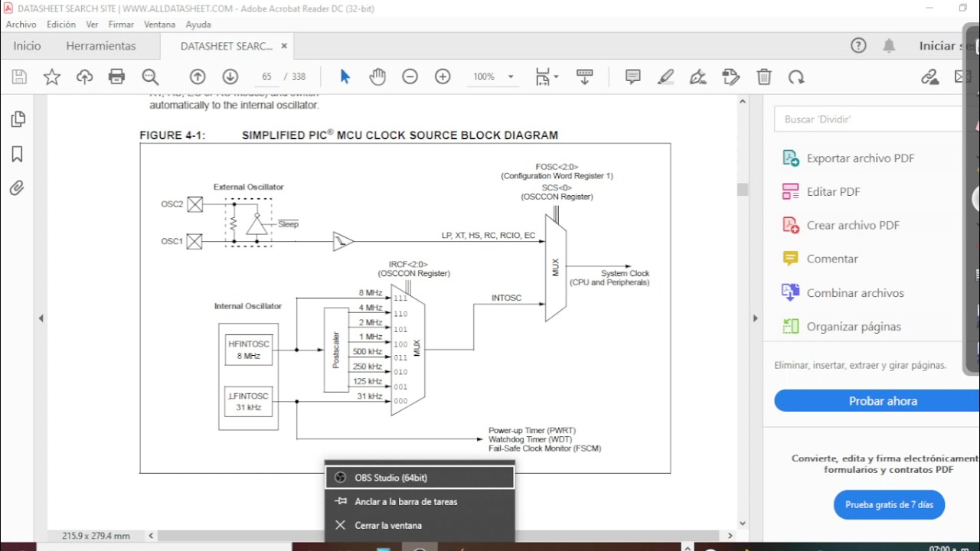Click Prueba gratis de 7 días

point(889,505)
